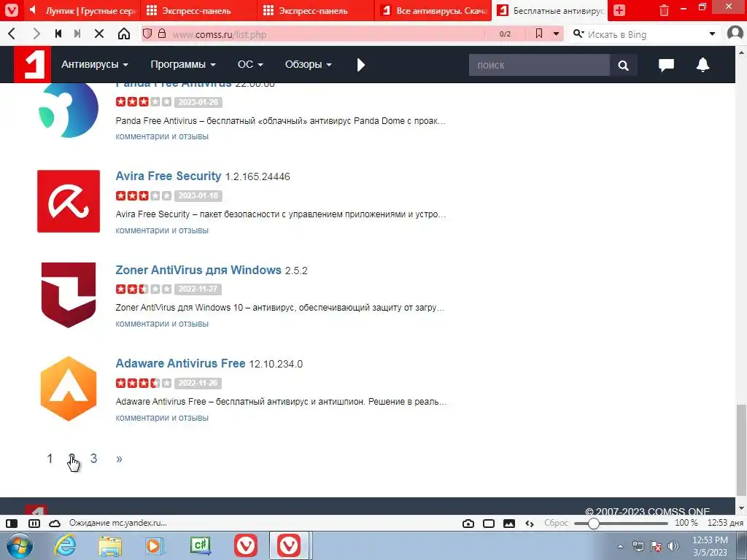747x560 pixels.
Task: Open Windows Media Player taskbar icon
Action: 155,545
